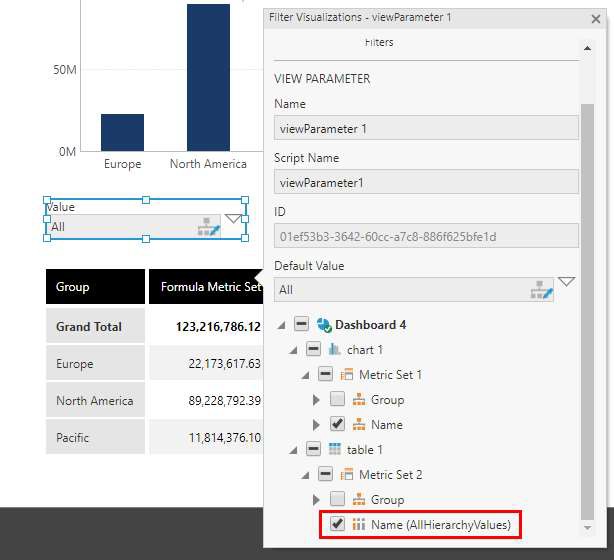This screenshot has height=560, width=614.
Task: Click the Script Name text field
Action: click(426, 181)
